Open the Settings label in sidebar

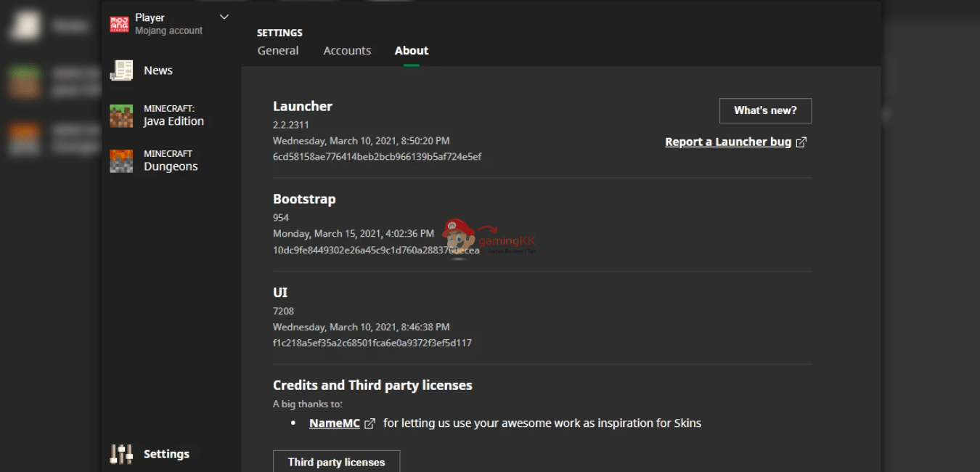[x=166, y=454]
